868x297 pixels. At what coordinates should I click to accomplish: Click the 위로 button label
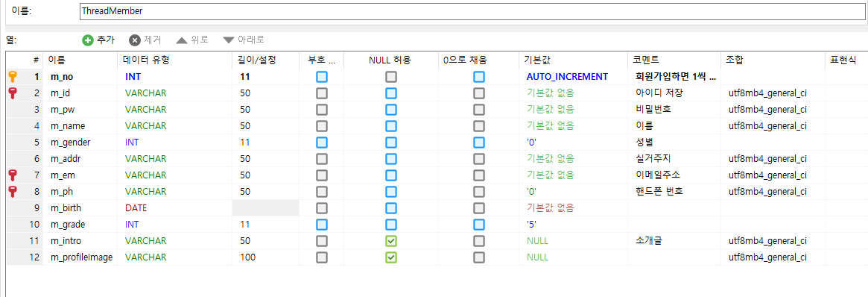click(x=199, y=40)
